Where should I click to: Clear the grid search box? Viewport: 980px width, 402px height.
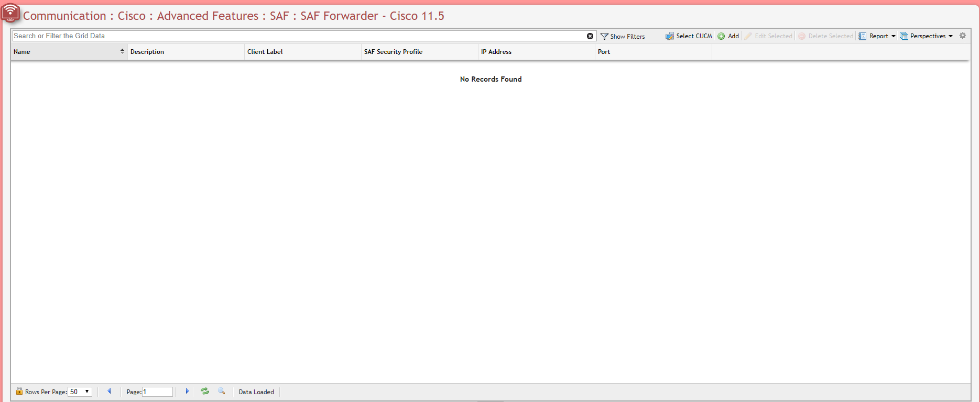point(590,36)
